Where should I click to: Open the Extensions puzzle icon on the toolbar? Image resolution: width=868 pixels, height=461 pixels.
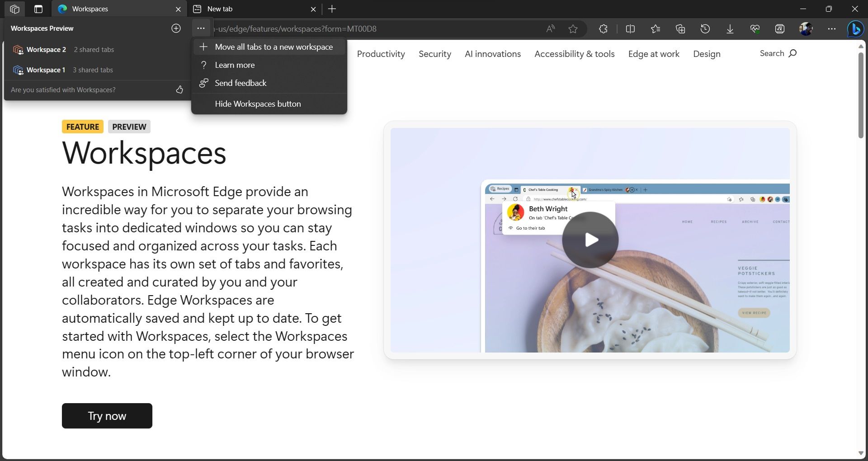(x=603, y=28)
